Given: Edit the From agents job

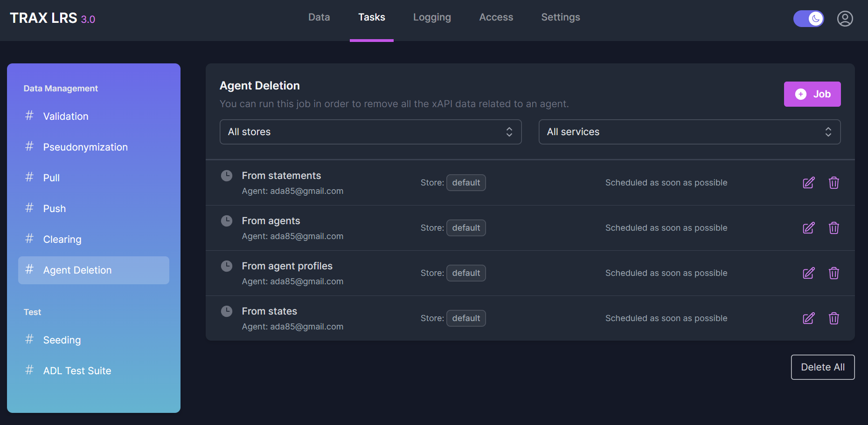Looking at the screenshot, I should [808, 228].
